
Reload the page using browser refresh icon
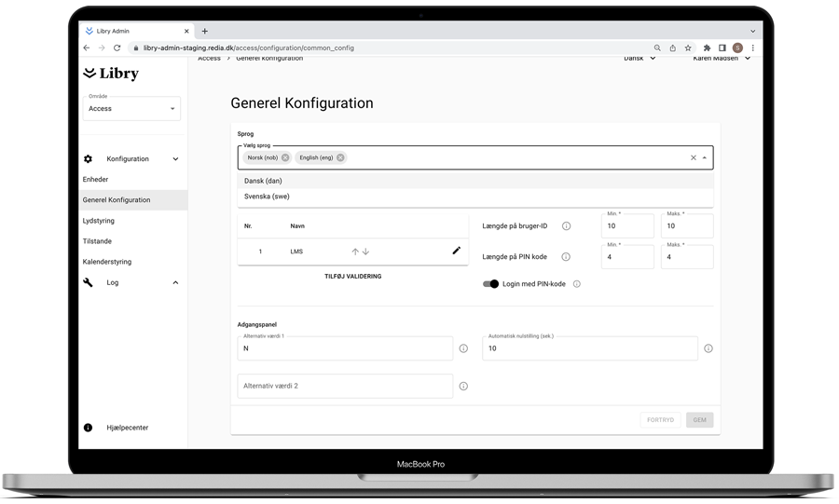[x=117, y=48]
